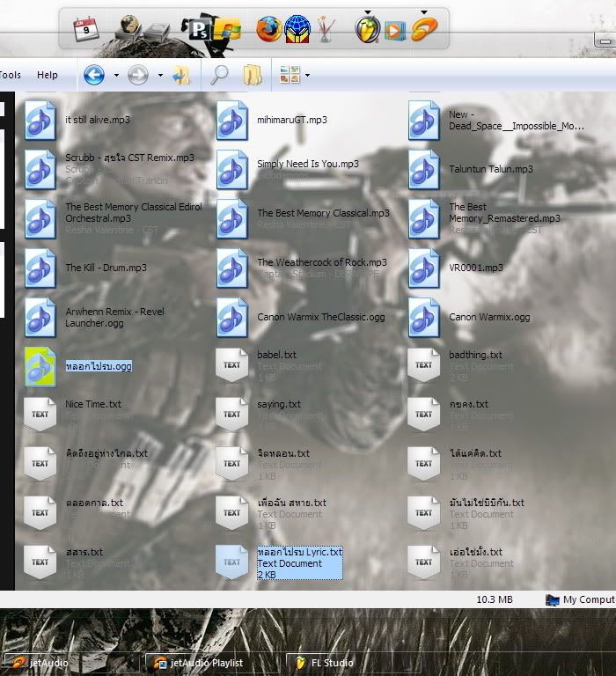This screenshot has width=616, height=676.
Task: Select the Canon Warmix.ogg file name
Action: [x=489, y=317]
